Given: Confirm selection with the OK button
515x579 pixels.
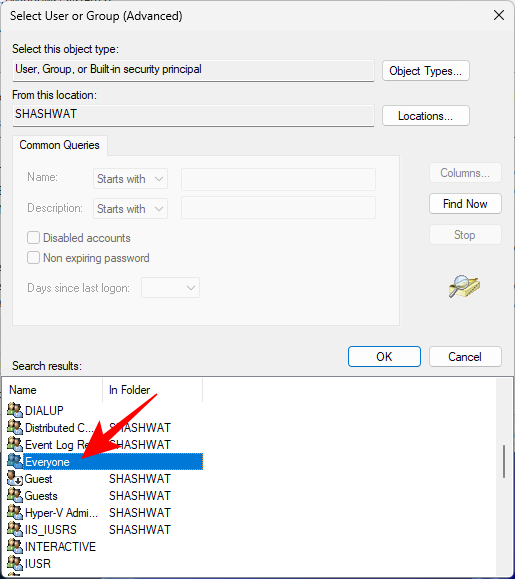Looking at the screenshot, I should click(384, 357).
